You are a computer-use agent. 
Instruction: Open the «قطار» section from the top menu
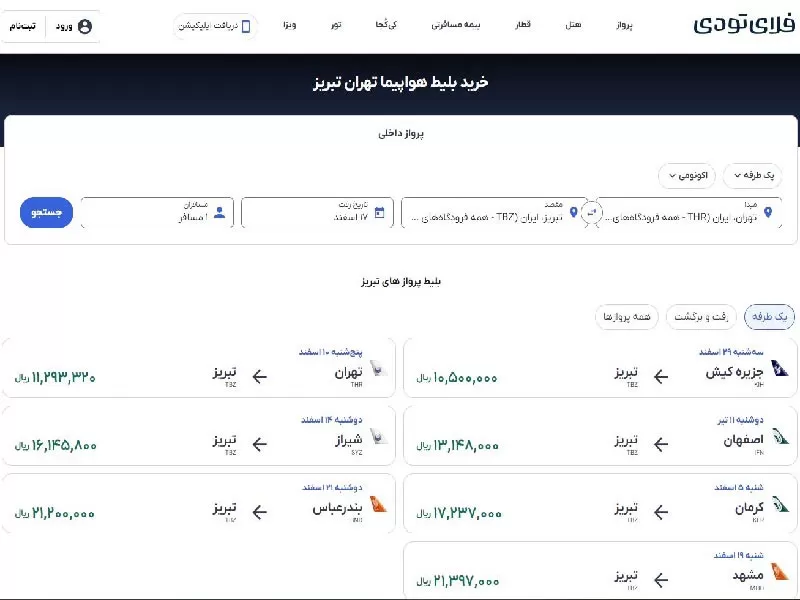[x=524, y=25]
